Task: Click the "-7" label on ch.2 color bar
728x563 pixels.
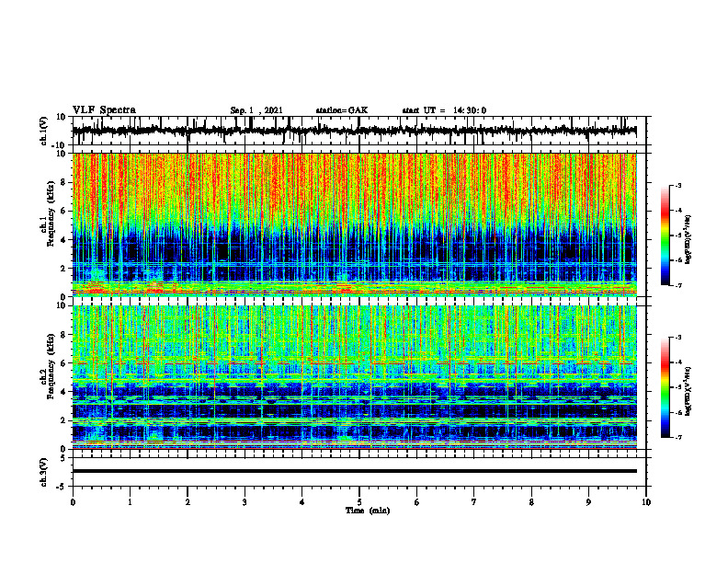Action: (x=678, y=437)
